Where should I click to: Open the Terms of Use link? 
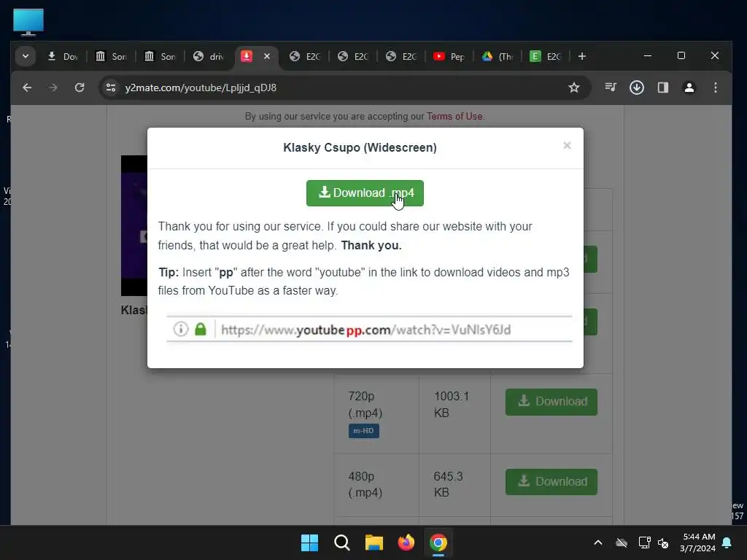click(454, 116)
